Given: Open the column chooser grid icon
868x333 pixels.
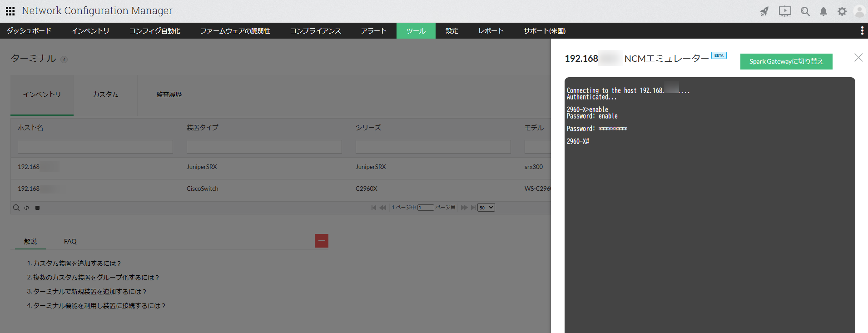Looking at the screenshot, I should pos(38,208).
